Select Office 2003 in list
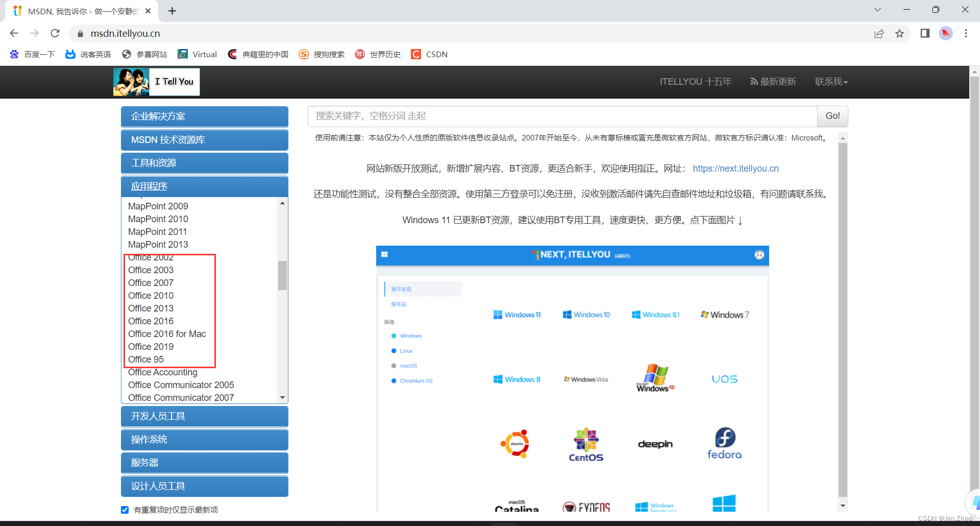The image size is (980, 526). [x=151, y=270]
